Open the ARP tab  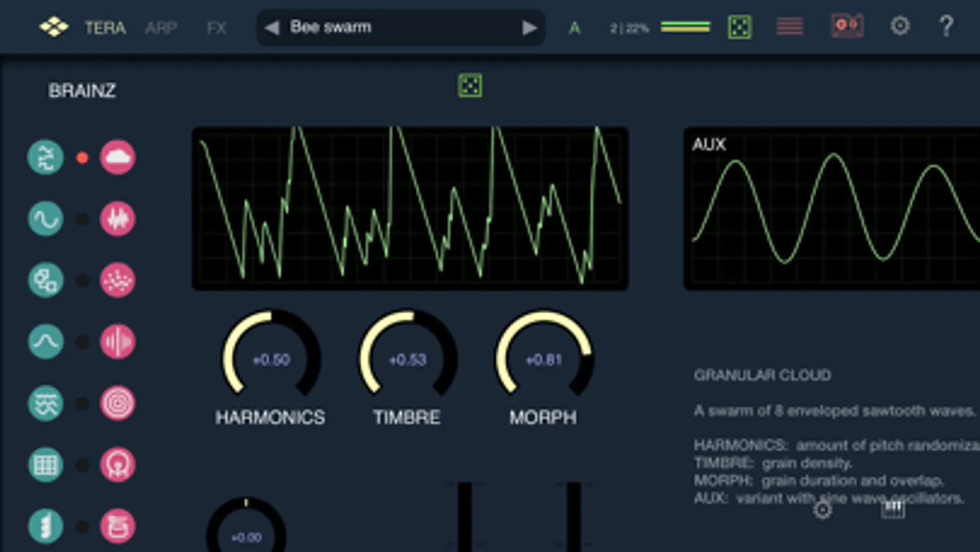pyautogui.click(x=161, y=28)
